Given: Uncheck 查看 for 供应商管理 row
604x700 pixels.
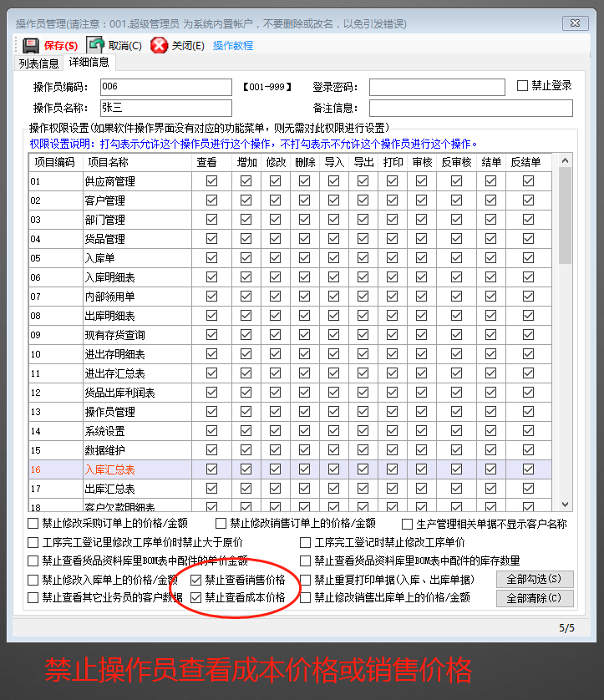Looking at the screenshot, I should point(211,180).
